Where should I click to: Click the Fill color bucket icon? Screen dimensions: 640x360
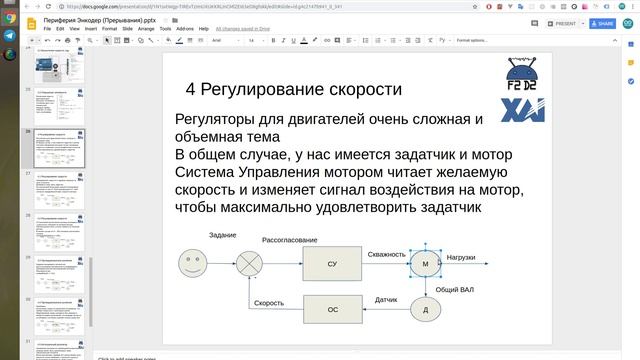168,40
